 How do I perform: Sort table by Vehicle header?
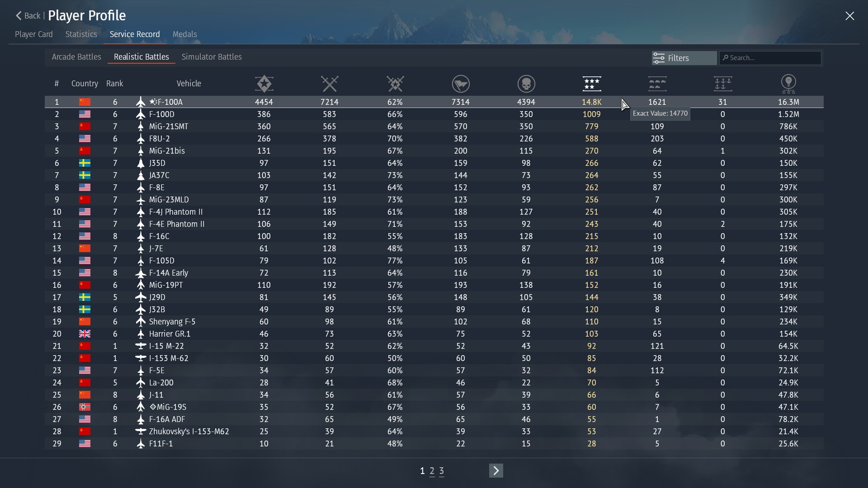[189, 84]
